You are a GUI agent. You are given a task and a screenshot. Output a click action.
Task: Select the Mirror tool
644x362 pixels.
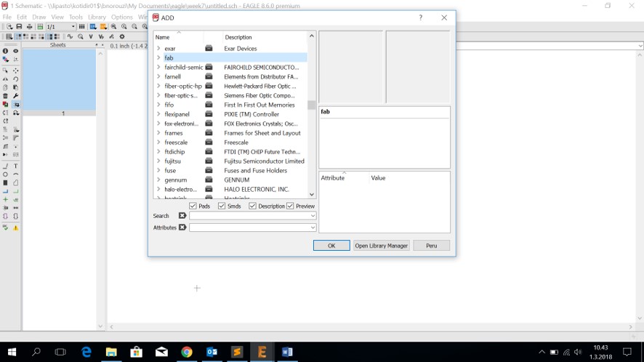(x=5, y=79)
